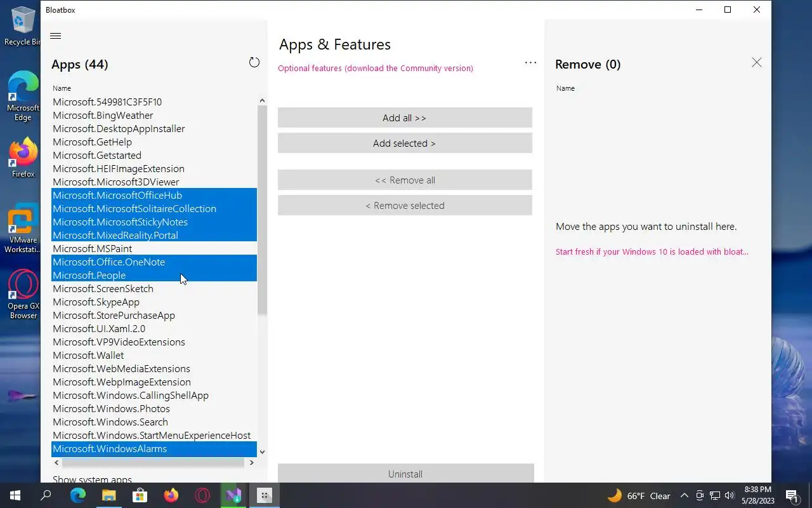The image size is (812, 508).
Task: Open Optional features Community version link
Action: (x=376, y=68)
